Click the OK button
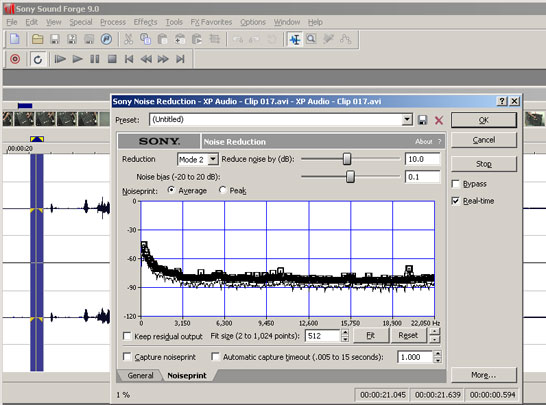The width and height of the screenshot is (546, 405). click(x=484, y=120)
